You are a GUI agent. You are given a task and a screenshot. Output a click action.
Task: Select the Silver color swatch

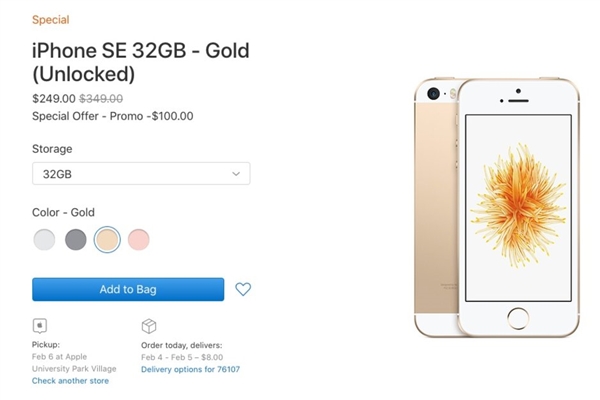click(x=44, y=240)
